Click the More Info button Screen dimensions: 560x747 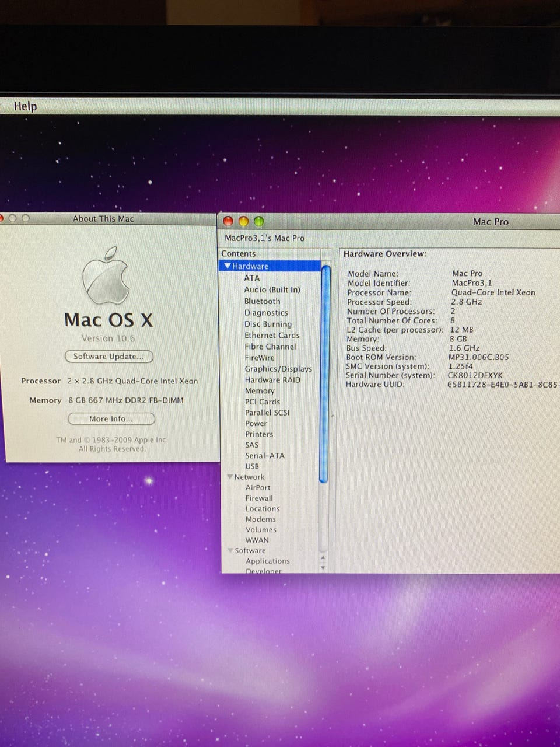111,419
